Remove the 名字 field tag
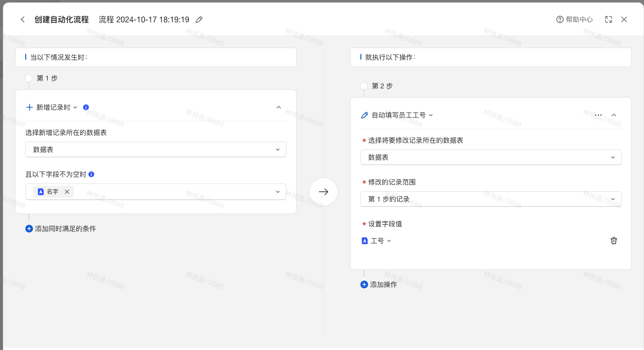The height and width of the screenshot is (350, 644). click(67, 192)
